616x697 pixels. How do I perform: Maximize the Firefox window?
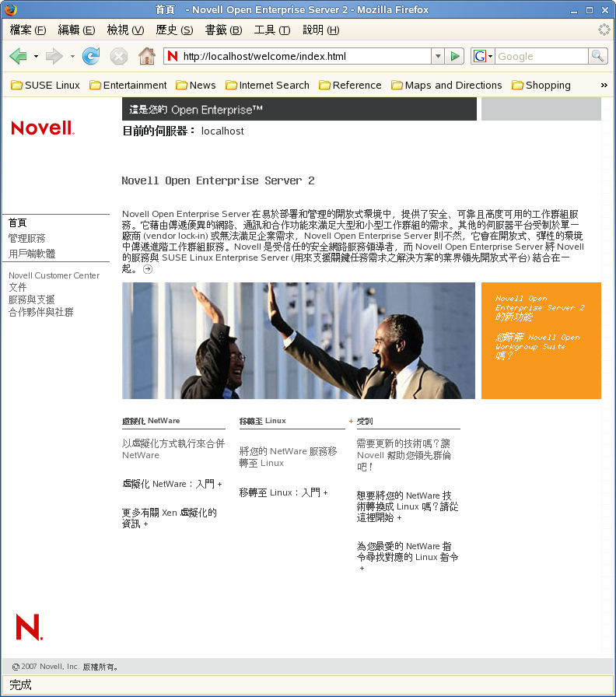(590, 10)
